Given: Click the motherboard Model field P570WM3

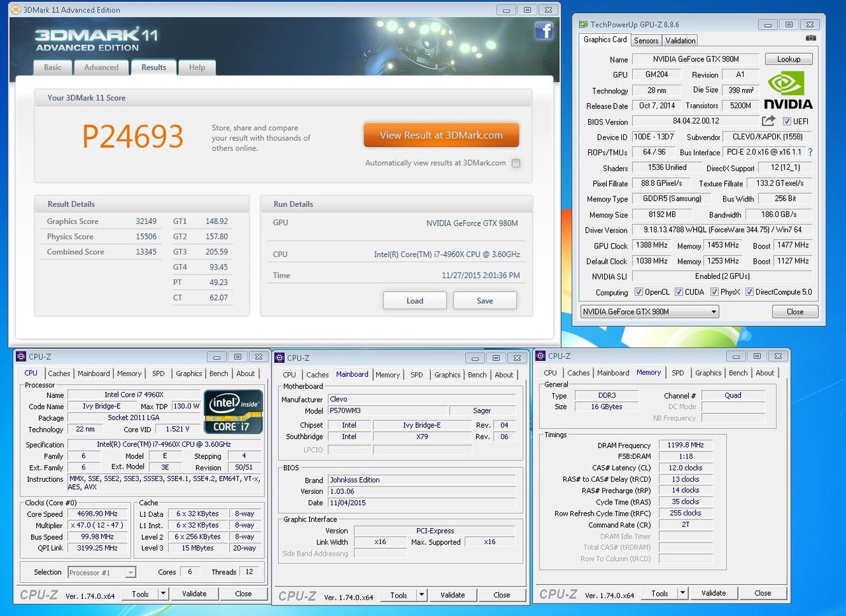Looking at the screenshot, I should pyautogui.click(x=387, y=410).
